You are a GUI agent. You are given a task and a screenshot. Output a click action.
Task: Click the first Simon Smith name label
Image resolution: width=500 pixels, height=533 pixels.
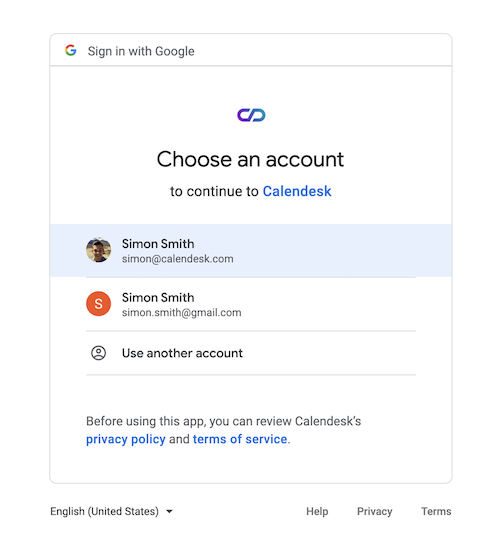click(158, 244)
